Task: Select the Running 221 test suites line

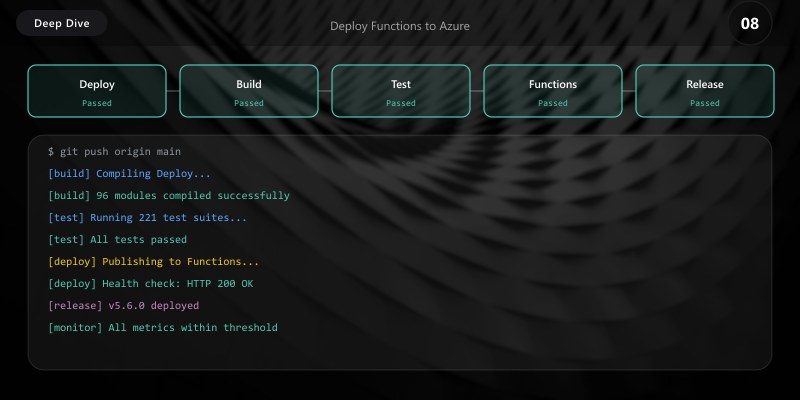Action: point(147,217)
